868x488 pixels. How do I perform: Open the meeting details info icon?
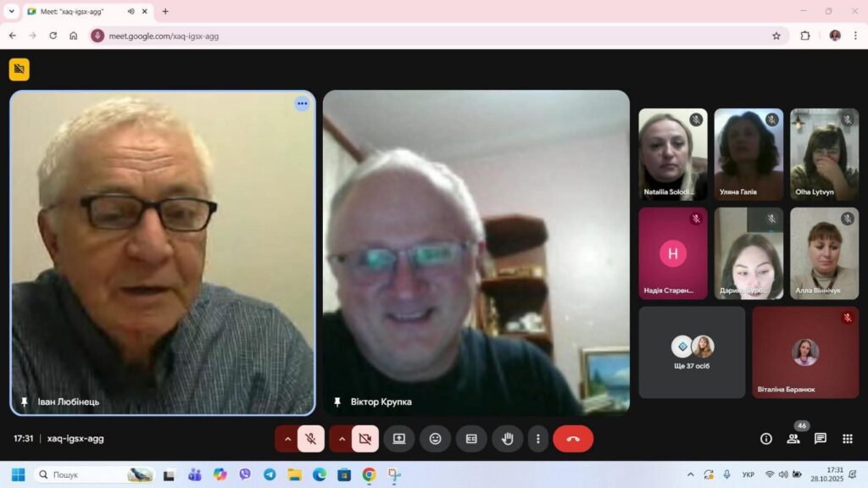tap(766, 439)
